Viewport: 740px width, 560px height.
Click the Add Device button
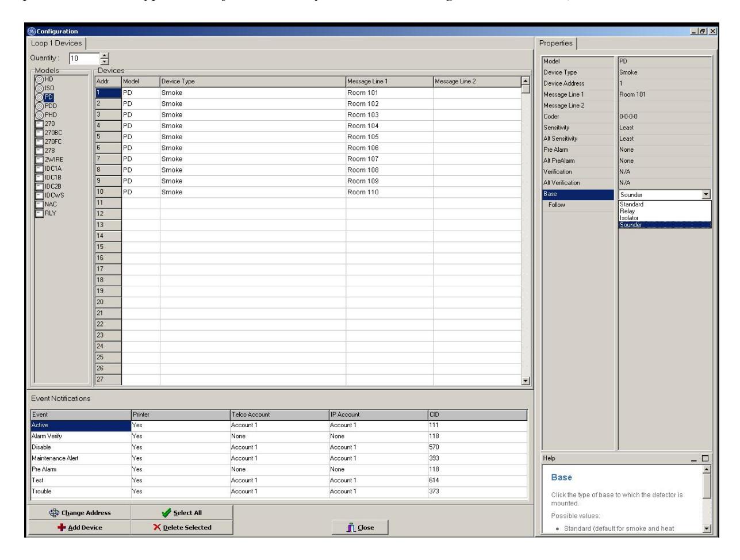click(x=80, y=527)
